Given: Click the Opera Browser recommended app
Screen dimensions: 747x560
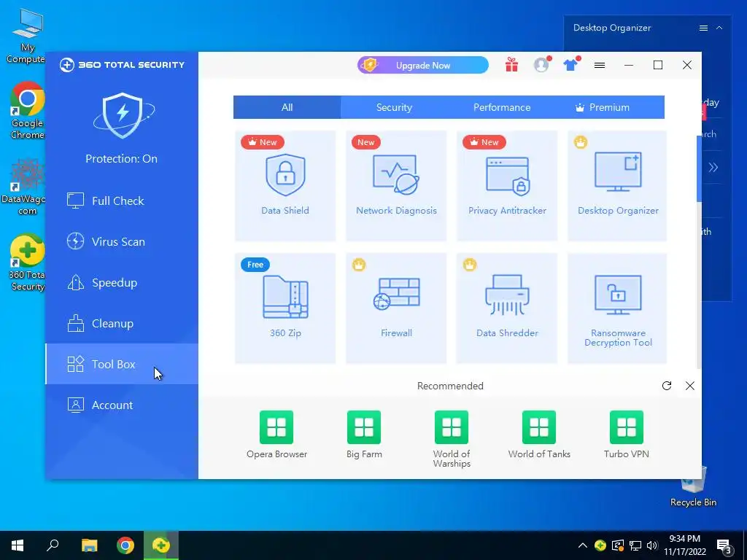Looking at the screenshot, I should pyautogui.click(x=276, y=435).
